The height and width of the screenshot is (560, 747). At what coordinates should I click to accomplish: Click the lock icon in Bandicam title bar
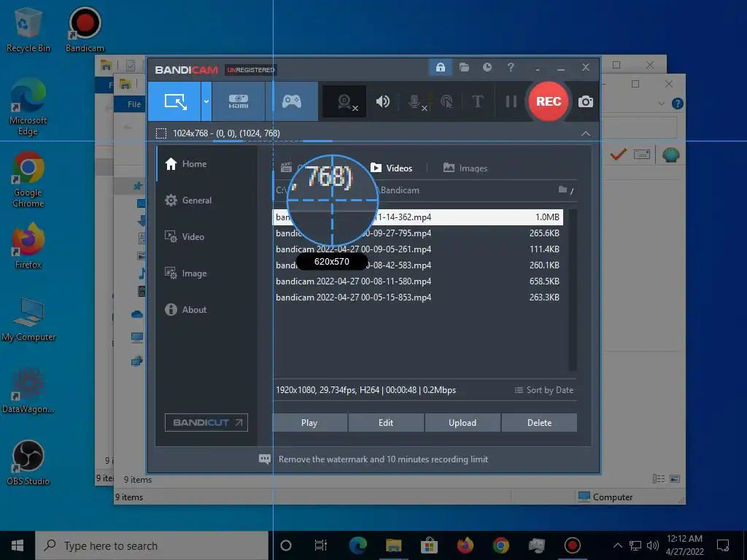coord(441,67)
